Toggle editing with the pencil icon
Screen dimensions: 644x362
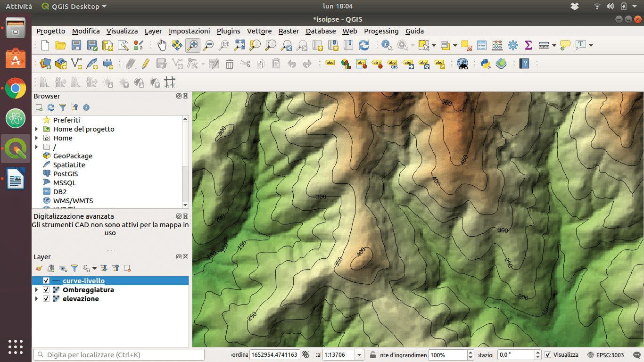pyautogui.click(x=146, y=63)
